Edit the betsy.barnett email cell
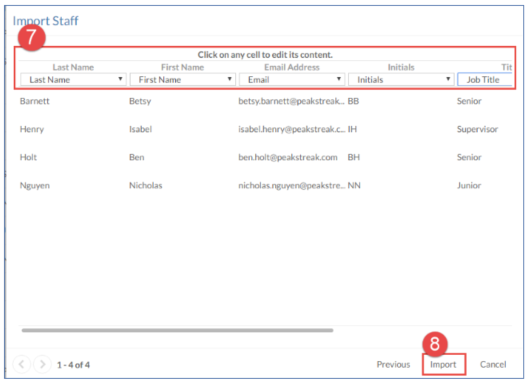The height and width of the screenshot is (385, 529). tap(291, 101)
